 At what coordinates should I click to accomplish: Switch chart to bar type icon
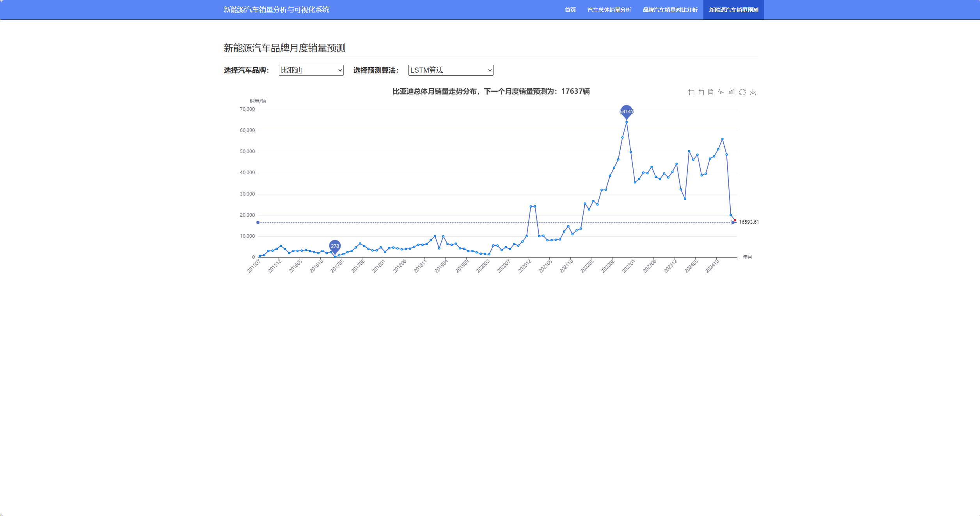coord(731,93)
